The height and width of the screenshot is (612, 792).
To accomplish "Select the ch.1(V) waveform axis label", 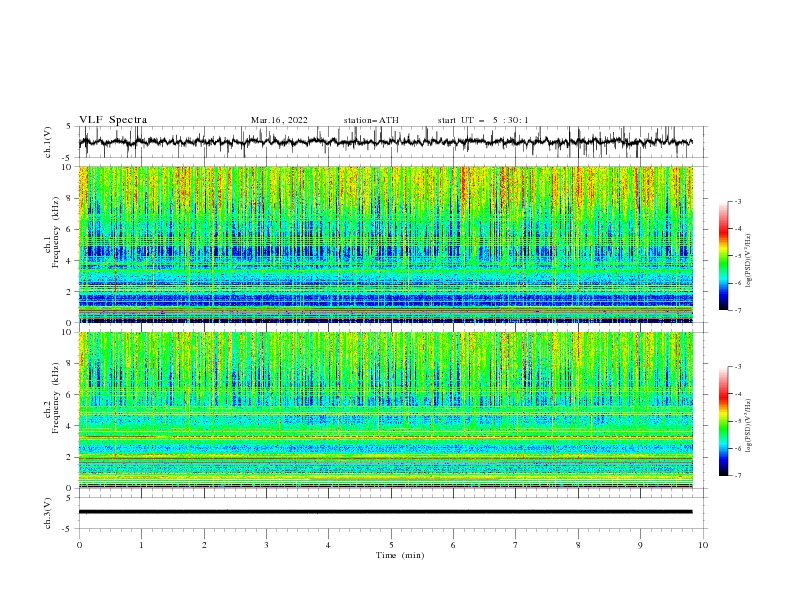I will (x=48, y=142).
